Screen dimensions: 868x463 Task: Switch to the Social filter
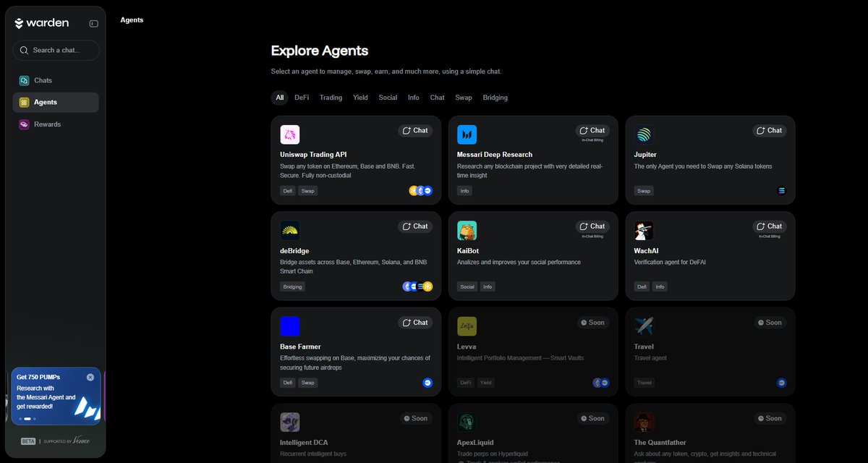[388, 98]
